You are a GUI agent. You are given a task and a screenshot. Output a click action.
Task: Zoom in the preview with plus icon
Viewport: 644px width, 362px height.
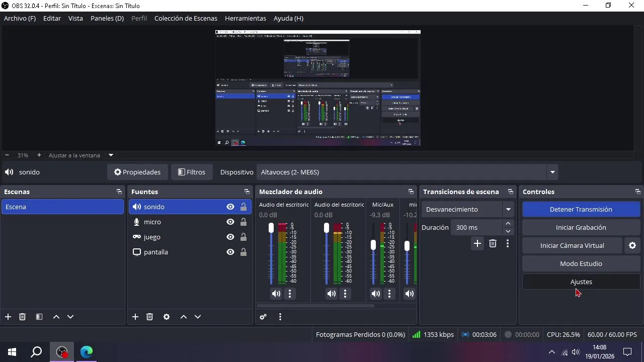point(39,155)
